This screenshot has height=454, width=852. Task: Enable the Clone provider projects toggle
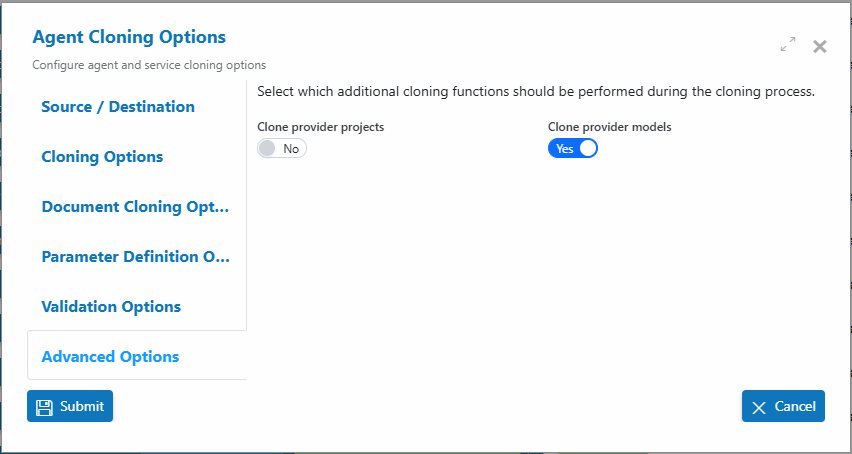[x=282, y=148]
